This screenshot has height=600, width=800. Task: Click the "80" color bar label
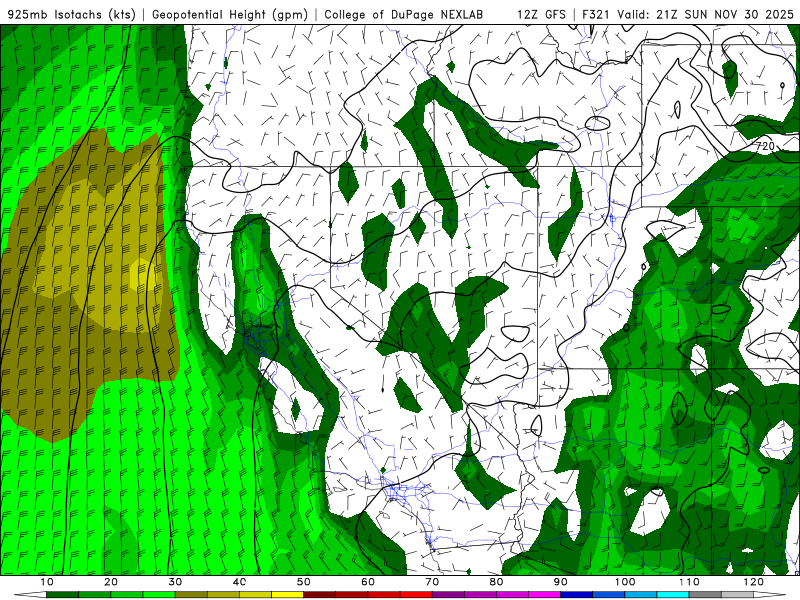click(496, 582)
